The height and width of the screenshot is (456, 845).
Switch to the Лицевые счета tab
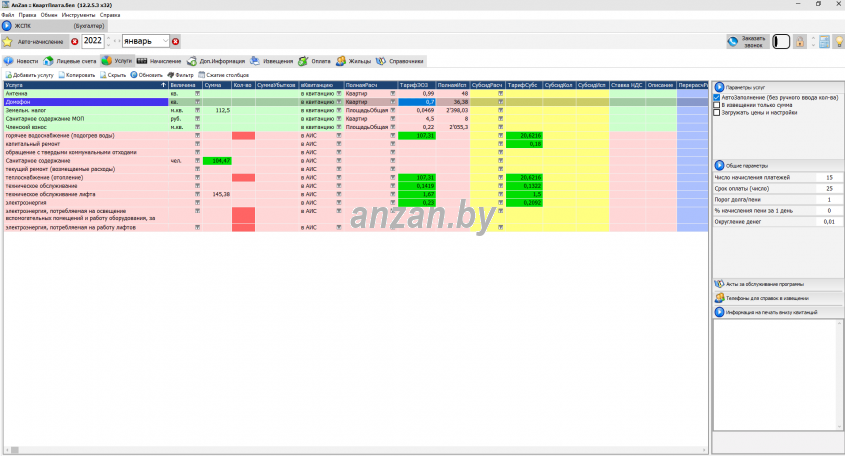(70, 61)
